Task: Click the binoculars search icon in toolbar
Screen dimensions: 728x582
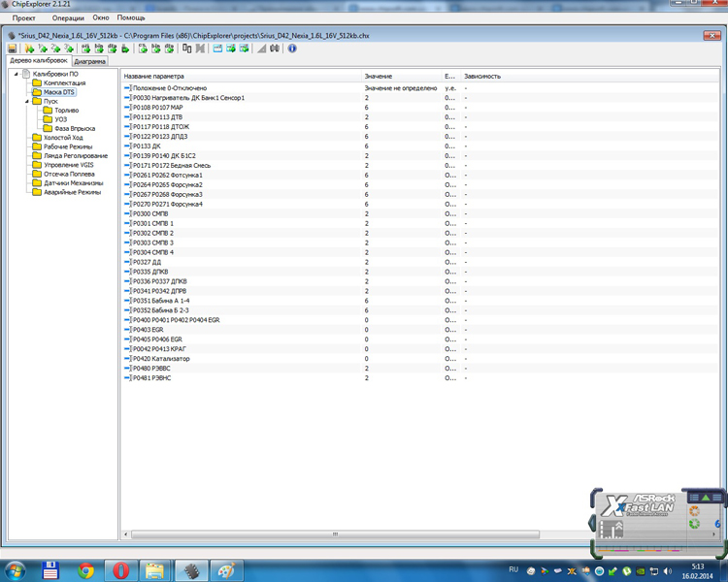Action: [275, 48]
